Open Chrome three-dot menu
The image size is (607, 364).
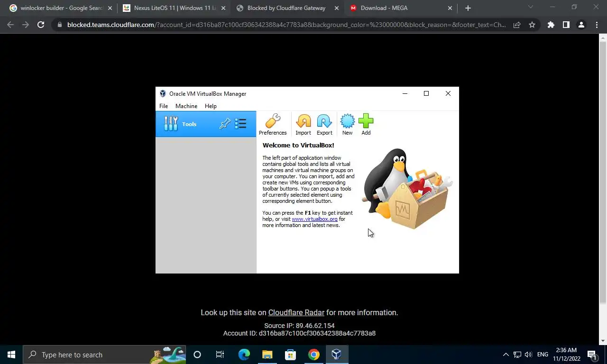pos(597,25)
